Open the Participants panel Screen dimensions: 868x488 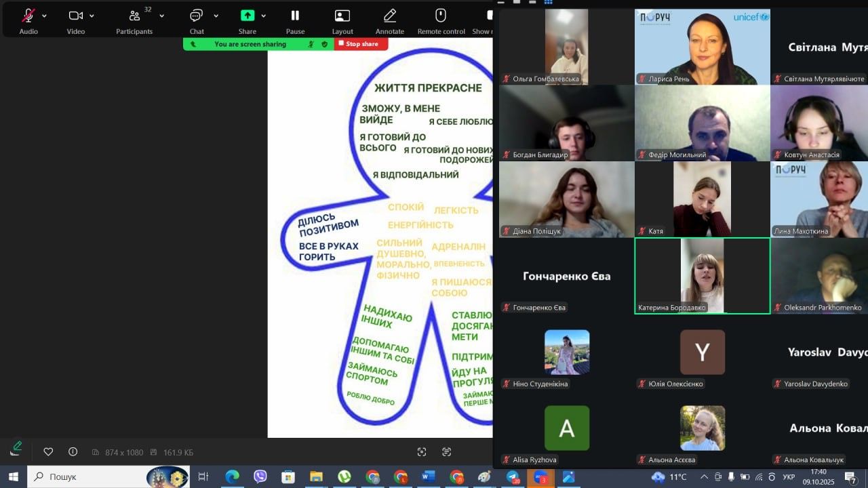point(135,16)
